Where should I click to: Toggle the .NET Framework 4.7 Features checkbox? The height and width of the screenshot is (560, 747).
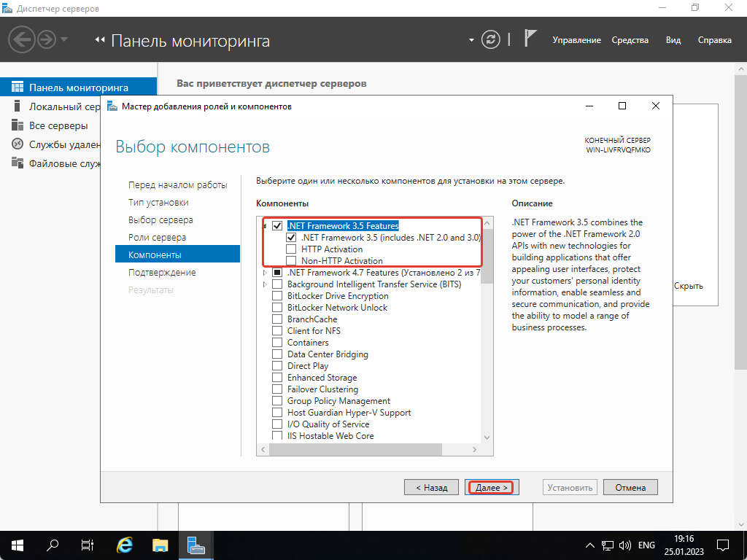point(277,273)
